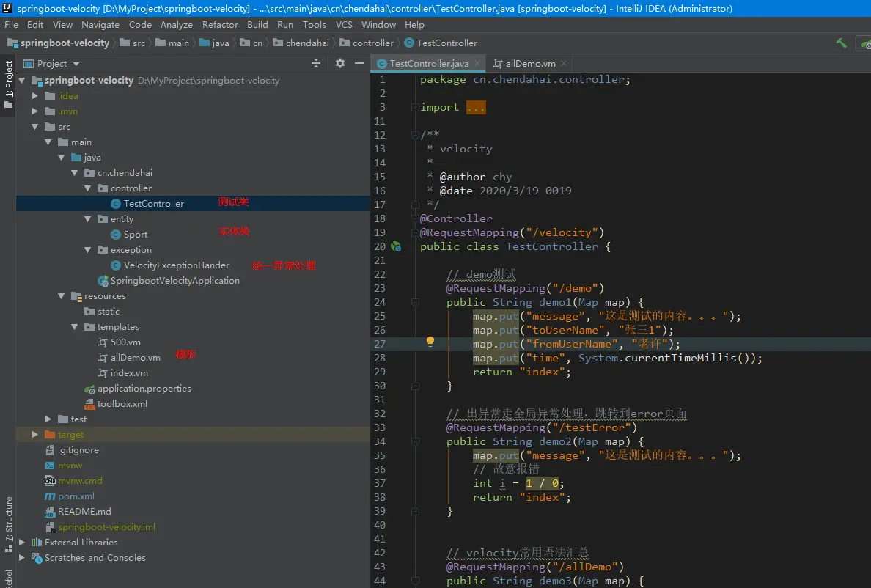
Task: Expand the folded import statements on line 3
Action: [476, 108]
